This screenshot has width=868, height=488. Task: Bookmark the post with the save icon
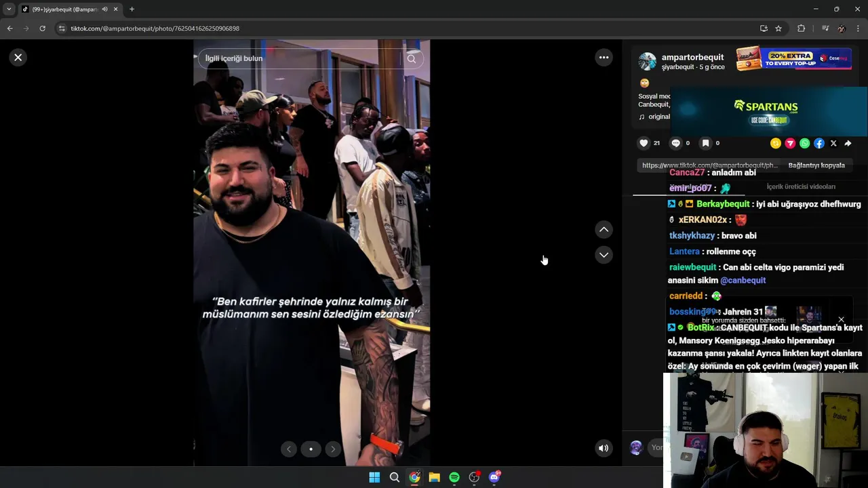click(x=705, y=143)
